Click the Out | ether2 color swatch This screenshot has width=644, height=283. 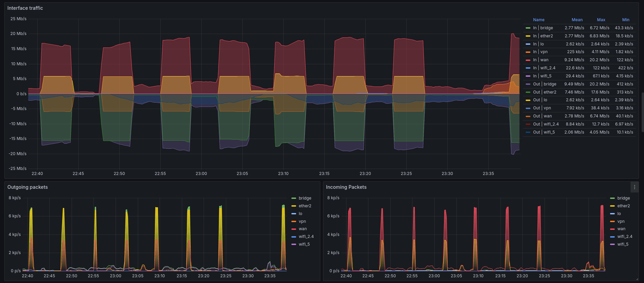click(x=528, y=92)
